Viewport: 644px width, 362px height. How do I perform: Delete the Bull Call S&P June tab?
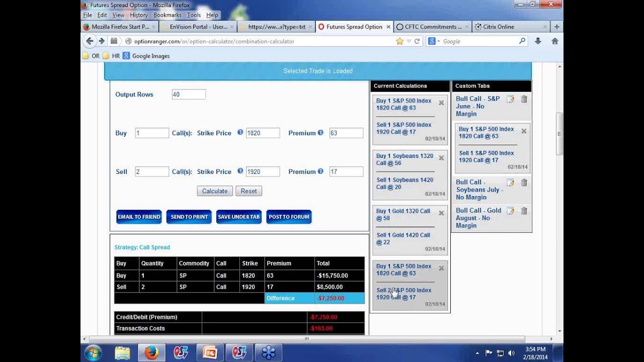[x=524, y=100]
